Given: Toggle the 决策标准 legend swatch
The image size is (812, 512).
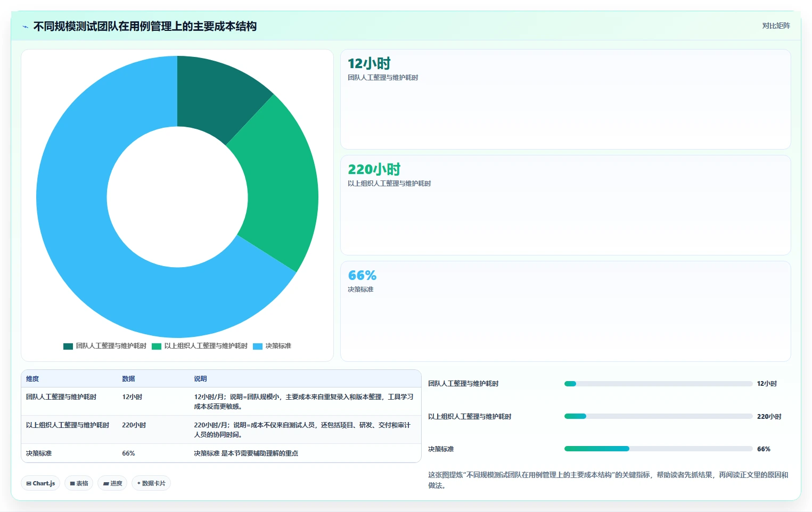Looking at the screenshot, I should [258, 346].
